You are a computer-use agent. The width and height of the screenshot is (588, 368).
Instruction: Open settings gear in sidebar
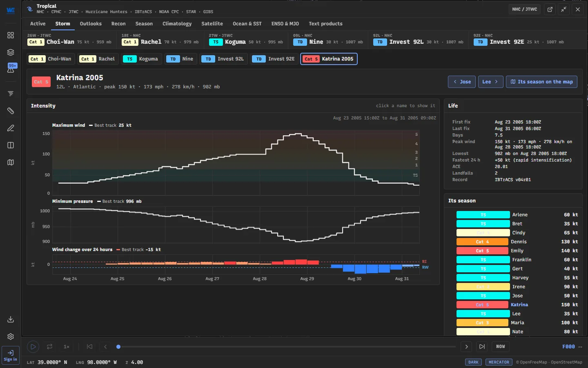click(11, 337)
